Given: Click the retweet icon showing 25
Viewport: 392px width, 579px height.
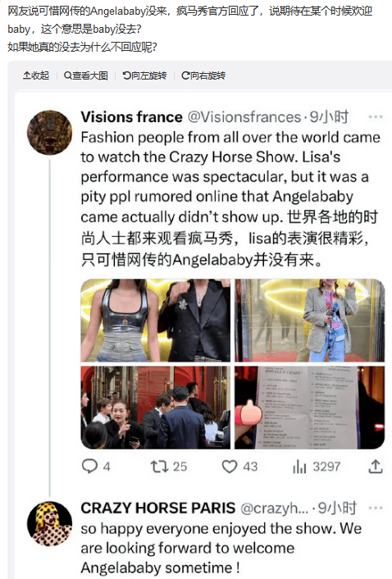Looking at the screenshot, I should point(159,467).
